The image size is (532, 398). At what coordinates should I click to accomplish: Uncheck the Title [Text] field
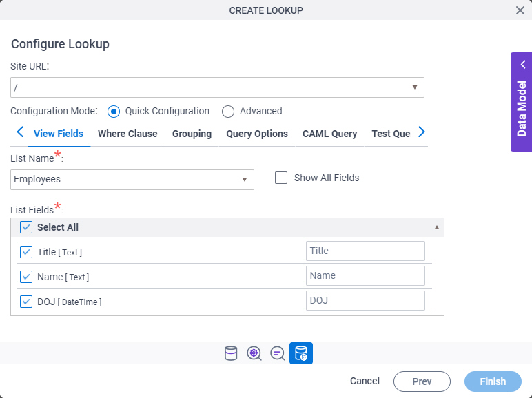tap(26, 252)
